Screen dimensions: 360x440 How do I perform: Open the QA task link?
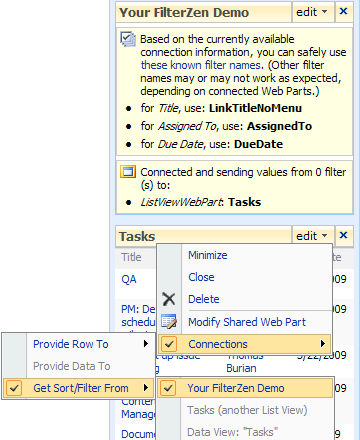(x=129, y=279)
